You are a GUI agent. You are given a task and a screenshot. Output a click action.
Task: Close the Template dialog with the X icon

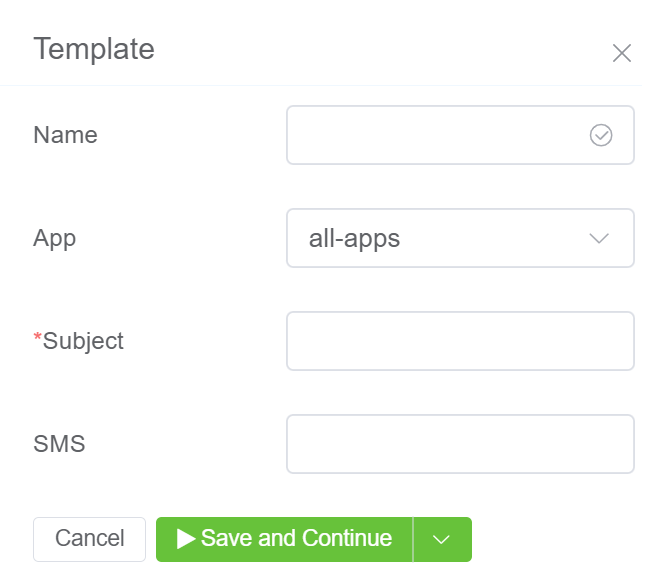pos(622,54)
